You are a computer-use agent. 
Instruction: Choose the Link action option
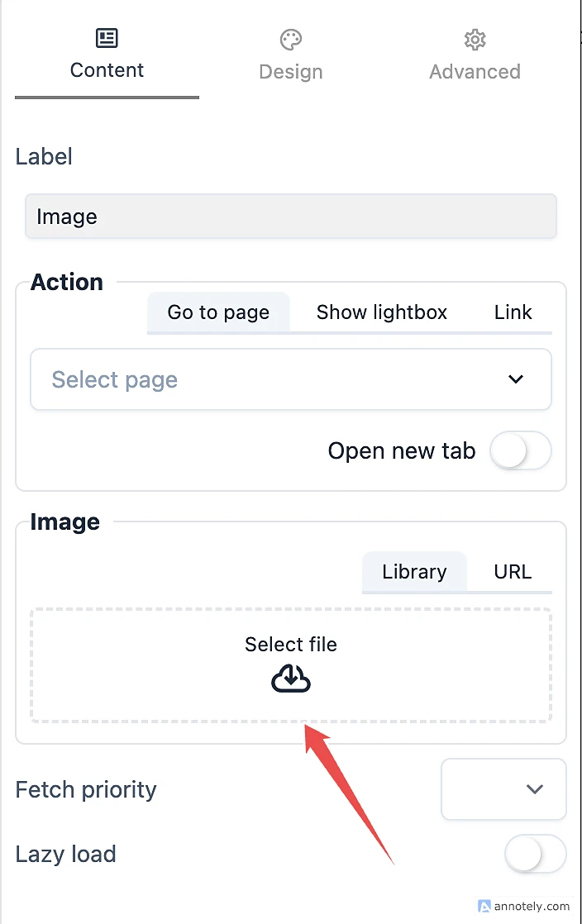(513, 312)
